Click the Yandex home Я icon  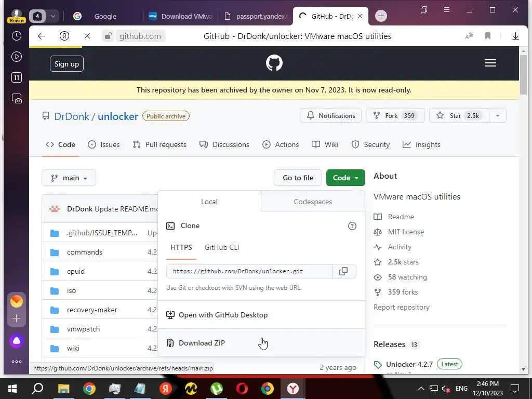[64, 36]
